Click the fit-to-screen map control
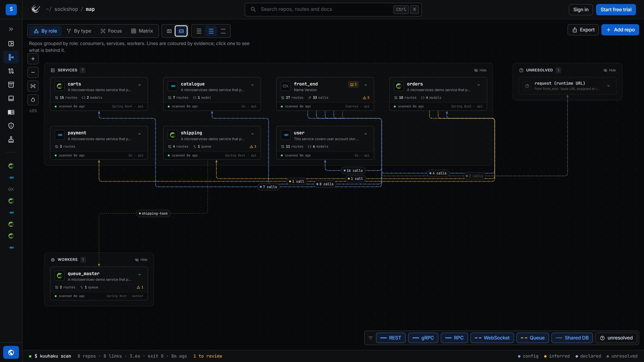This screenshot has height=362, width=644. click(x=33, y=86)
